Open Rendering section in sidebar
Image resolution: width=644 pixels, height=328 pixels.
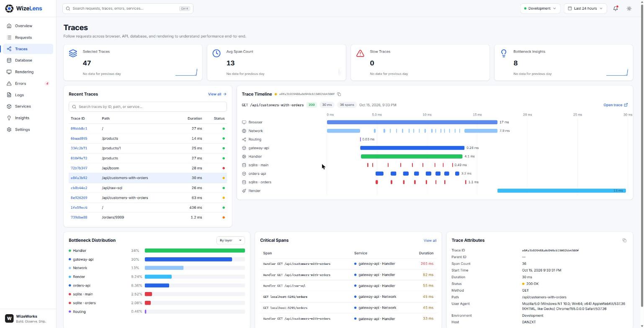tap(28, 72)
